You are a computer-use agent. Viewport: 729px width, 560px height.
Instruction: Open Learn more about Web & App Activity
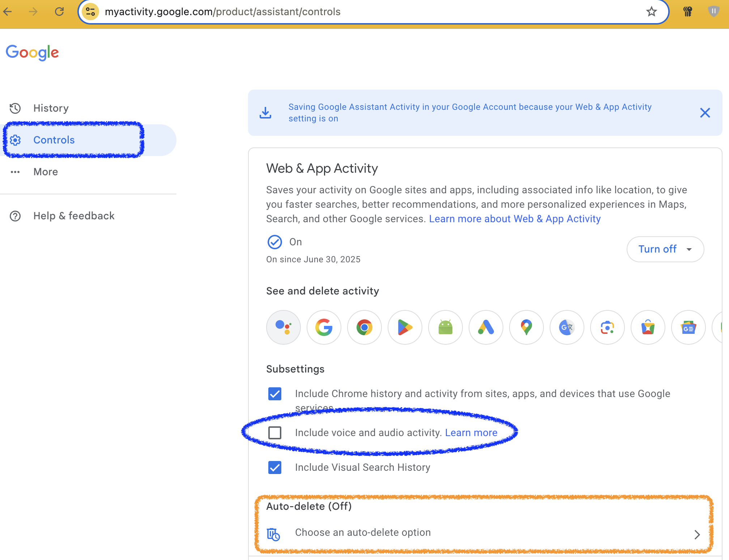pyautogui.click(x=515, y=219)
